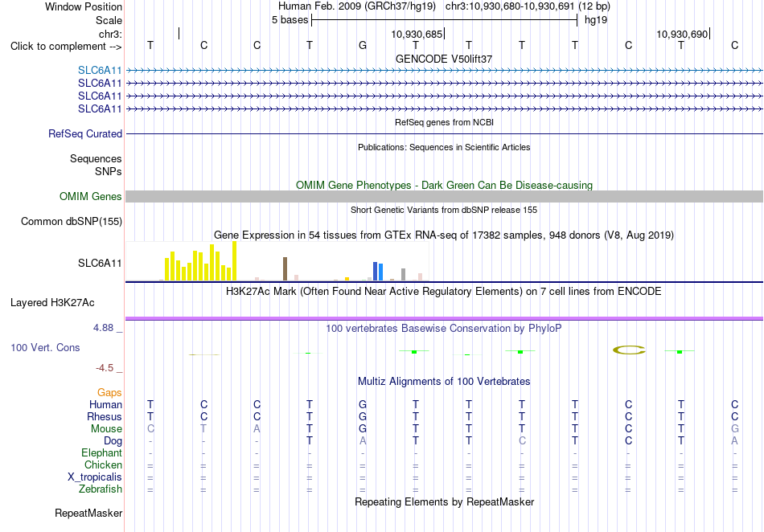764x532 pixels.
Task: Click the 'Layered H3K27Ac' track label
Action: point(52,303)
